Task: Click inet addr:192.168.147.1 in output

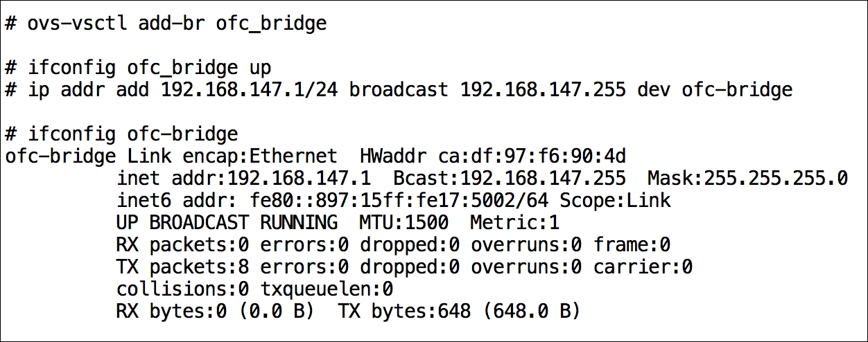Action: coord(243,179)
